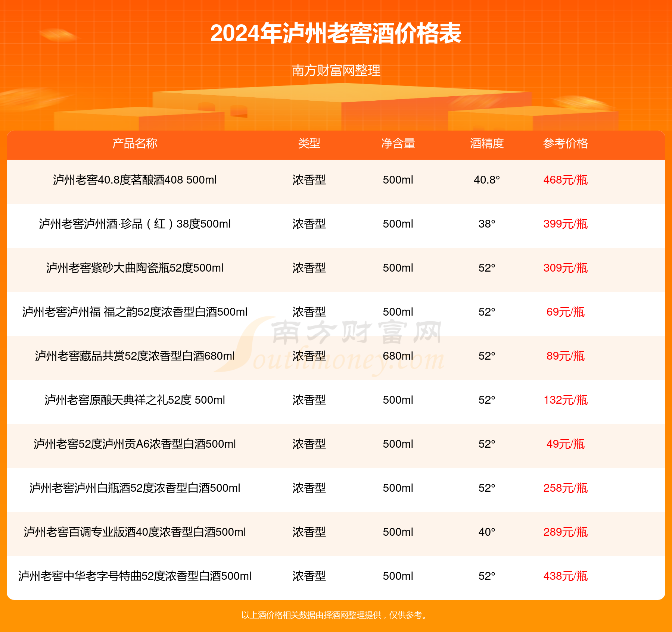Click the 40° alcohol value

487,532
